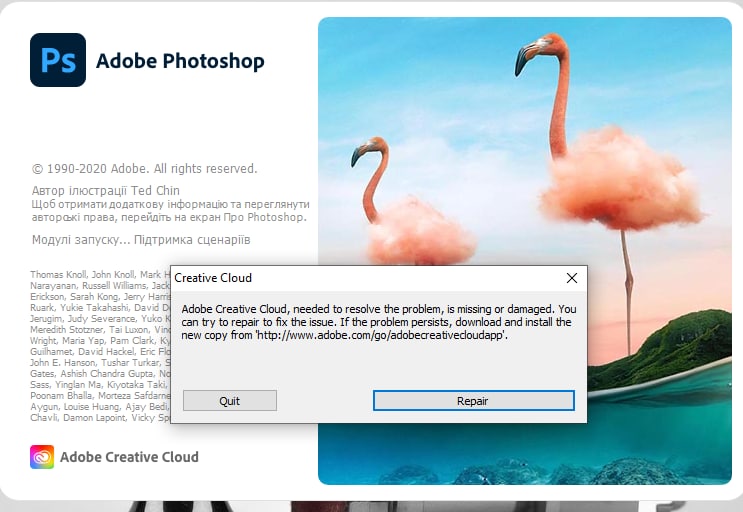Screen dimensions: 743x512
Task: Click the '© 1990-2020 Adobe. All rights reserved.' line
Action: pos(145,169)
